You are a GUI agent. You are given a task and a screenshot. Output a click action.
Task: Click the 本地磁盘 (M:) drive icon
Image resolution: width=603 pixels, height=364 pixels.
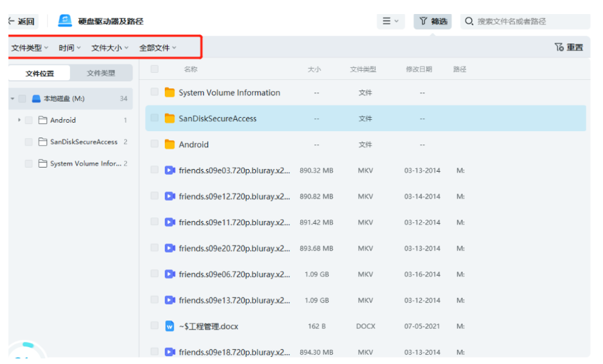coord(36,99)
